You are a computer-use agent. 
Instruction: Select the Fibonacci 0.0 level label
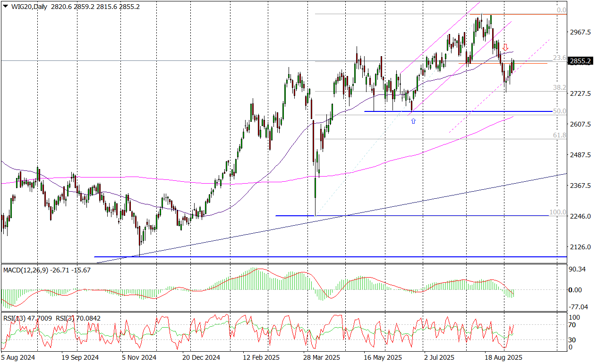click(562, 10)
